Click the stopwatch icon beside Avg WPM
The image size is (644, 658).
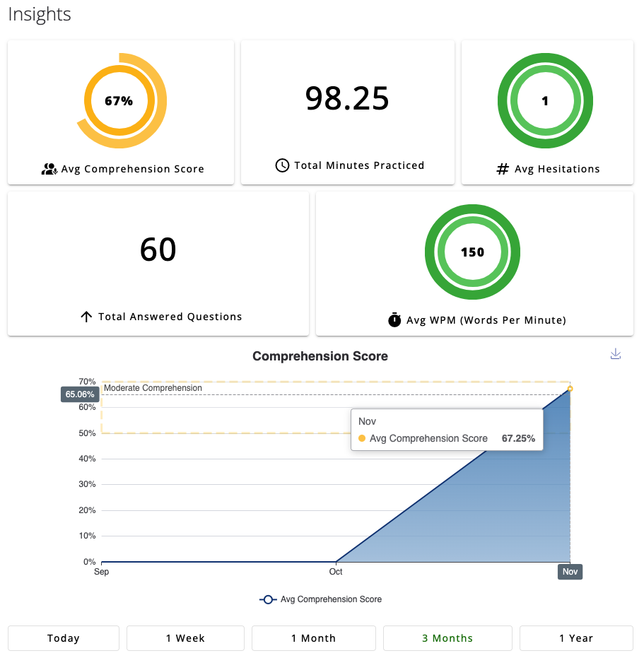tap(394, 320)
